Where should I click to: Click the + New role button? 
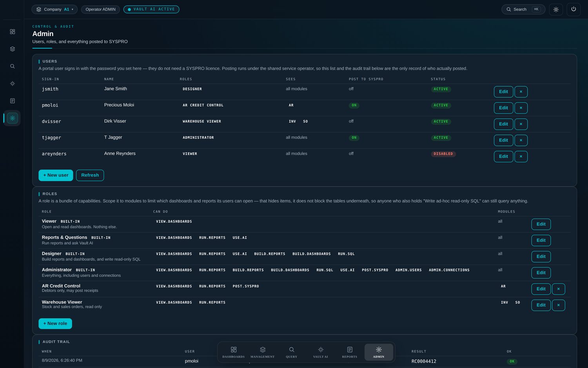coord(55,324)
